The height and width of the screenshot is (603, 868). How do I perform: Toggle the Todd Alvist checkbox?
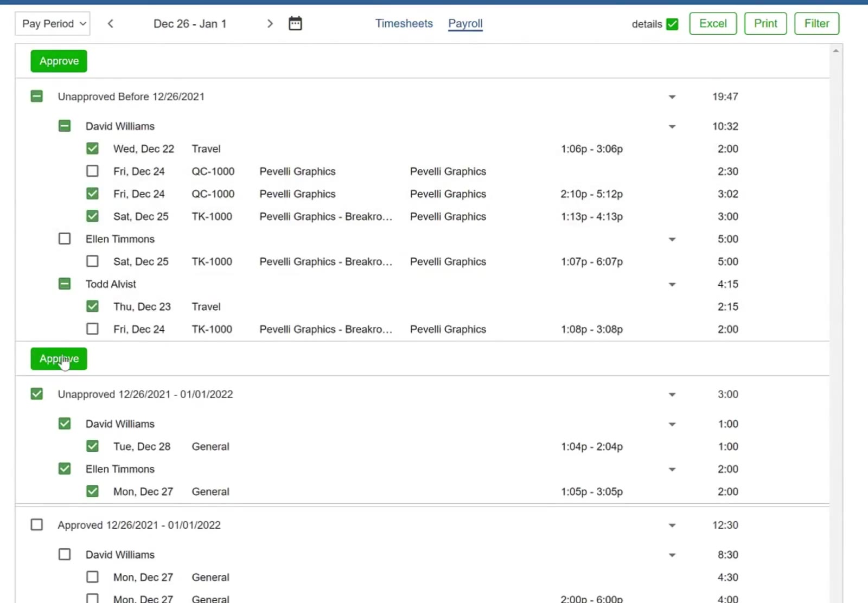[x=64, y=284]
